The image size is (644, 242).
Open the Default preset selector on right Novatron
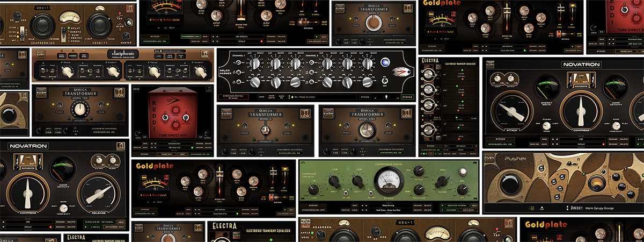[x=581, y=144]
